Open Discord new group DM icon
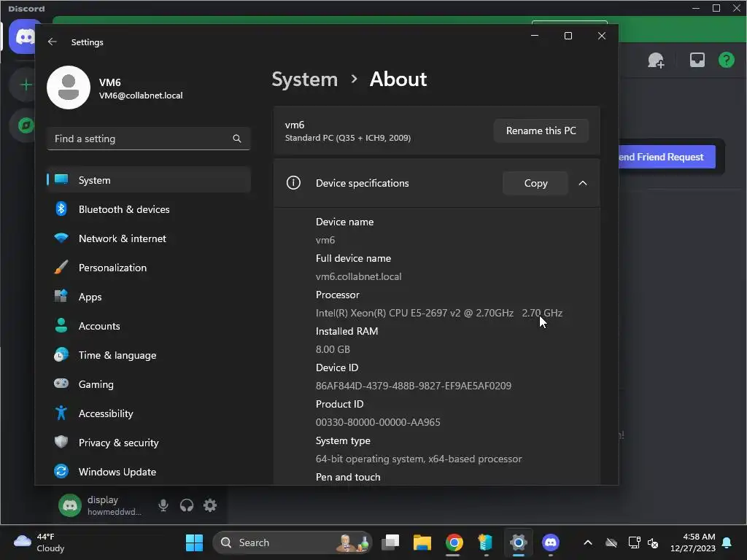This screenshot has width=747, height=560. (656, 60)
